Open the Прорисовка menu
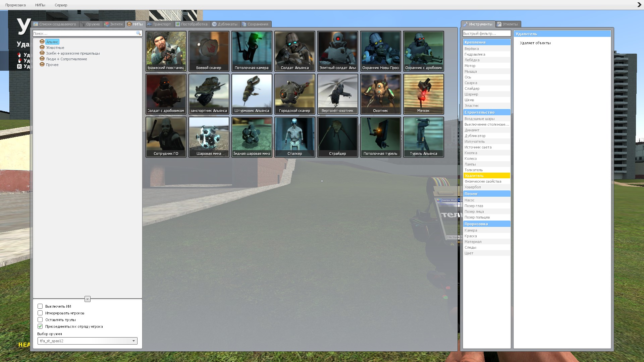The image size is (644, 362). pyautogui.click(x=15, y=5)
